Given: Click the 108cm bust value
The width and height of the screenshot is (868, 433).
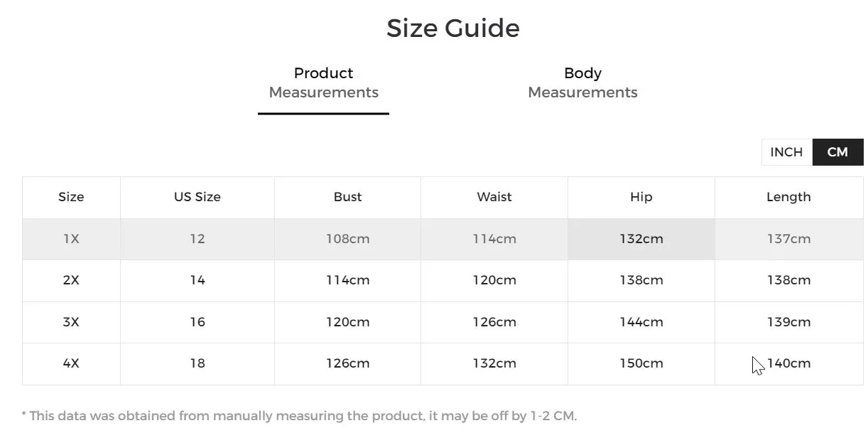Looking at the screenshot, I should 347,239.
